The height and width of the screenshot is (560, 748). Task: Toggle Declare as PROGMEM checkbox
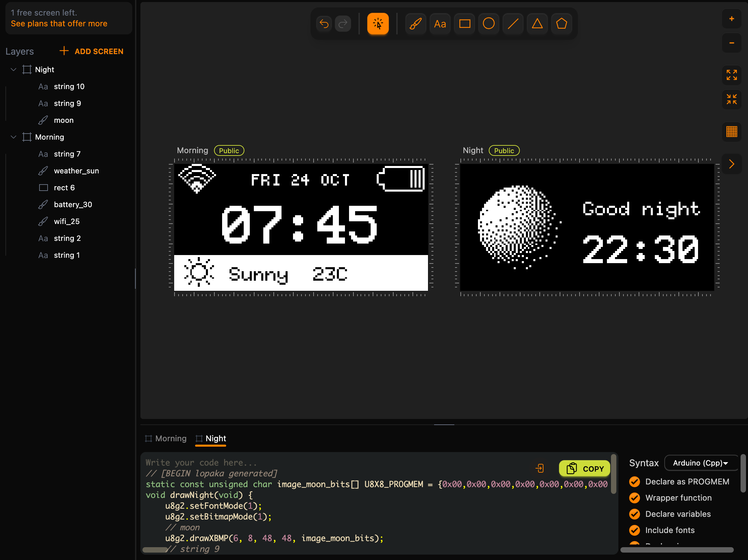(x=634, y=482)
